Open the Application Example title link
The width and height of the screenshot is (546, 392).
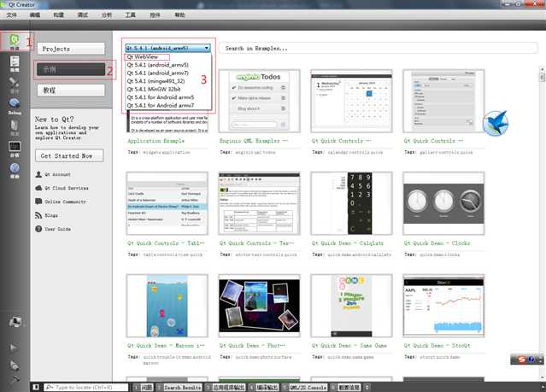pyautogui.click(x=156, y=141)
